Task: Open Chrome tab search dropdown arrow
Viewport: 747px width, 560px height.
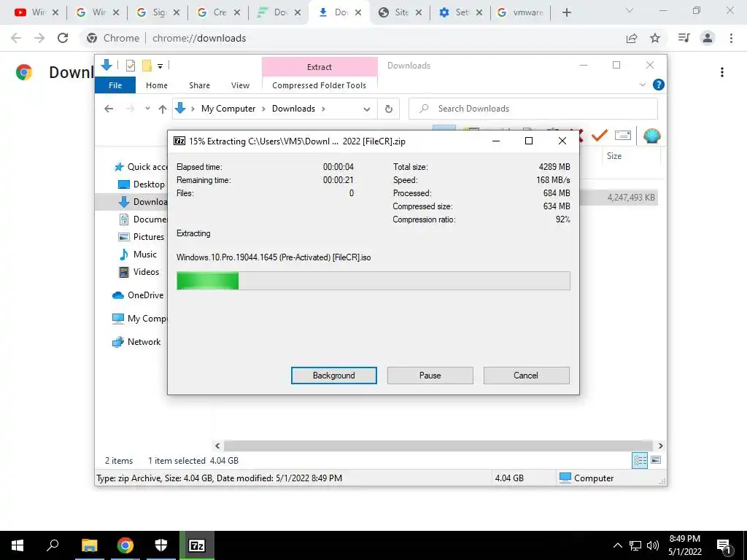Action: point(630,10)
